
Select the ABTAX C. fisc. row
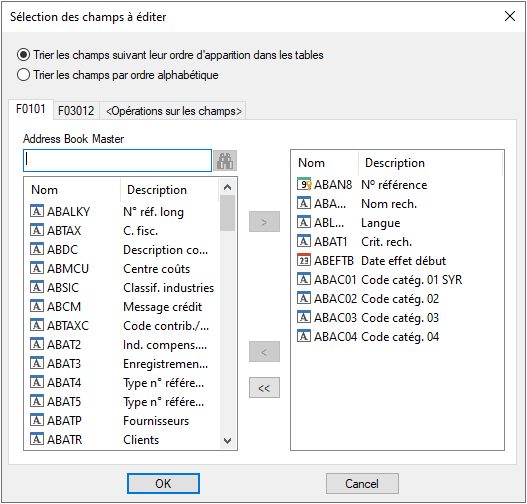click(x=122, y=230)
